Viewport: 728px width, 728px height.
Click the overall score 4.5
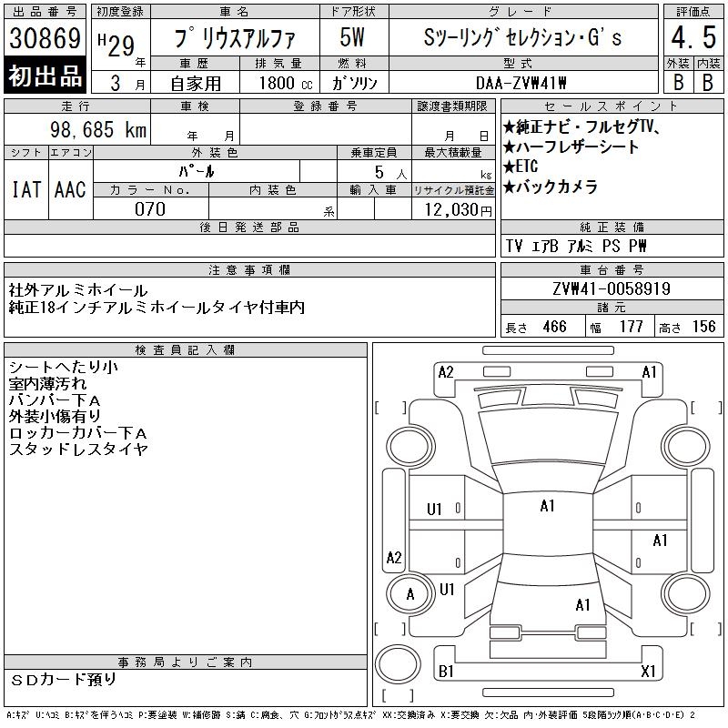tap(691, 39)
